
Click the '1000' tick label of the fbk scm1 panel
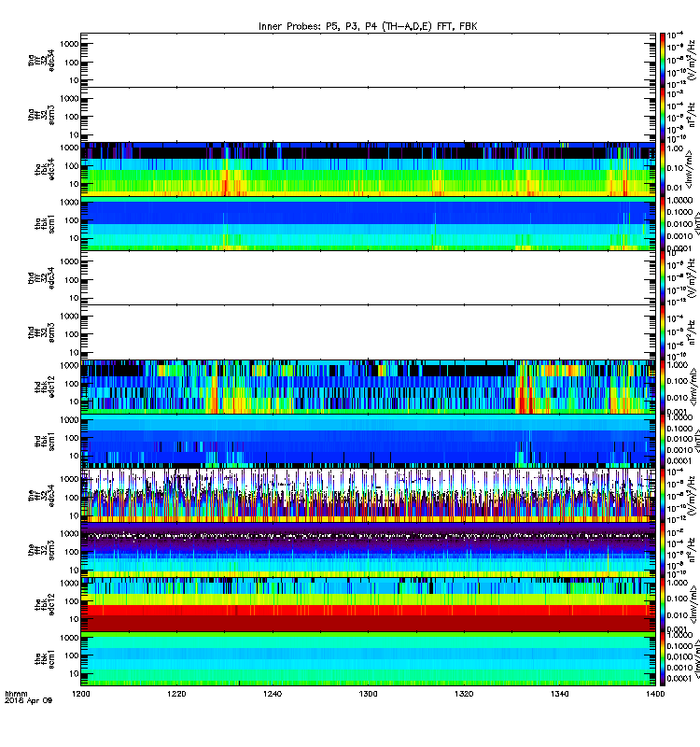point(69,638)
